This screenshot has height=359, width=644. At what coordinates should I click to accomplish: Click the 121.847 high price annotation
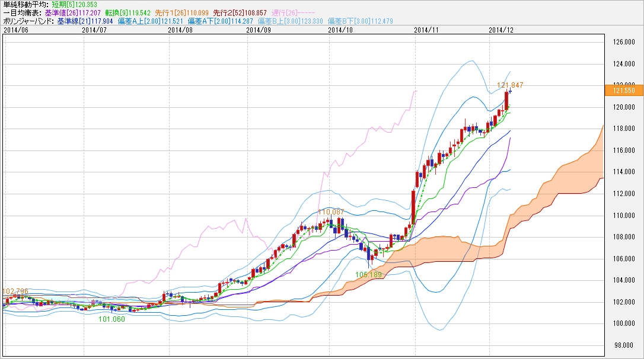510,85
